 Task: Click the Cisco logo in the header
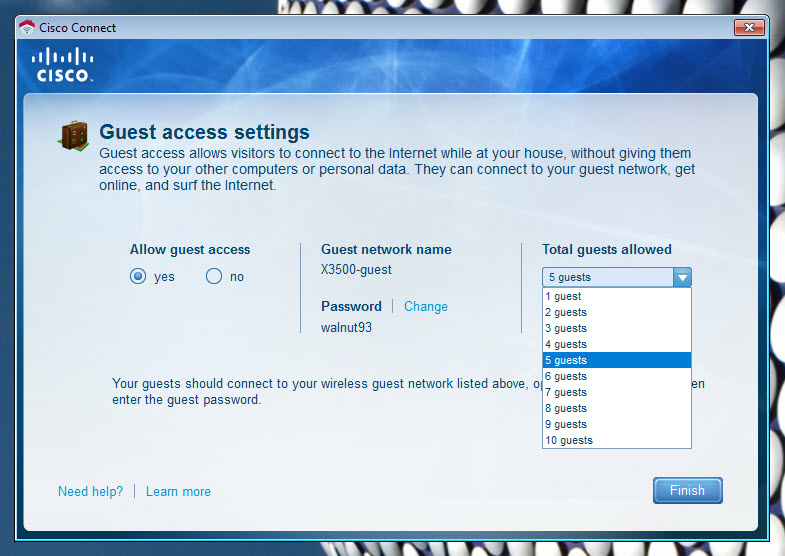click(x=63, y=64)
